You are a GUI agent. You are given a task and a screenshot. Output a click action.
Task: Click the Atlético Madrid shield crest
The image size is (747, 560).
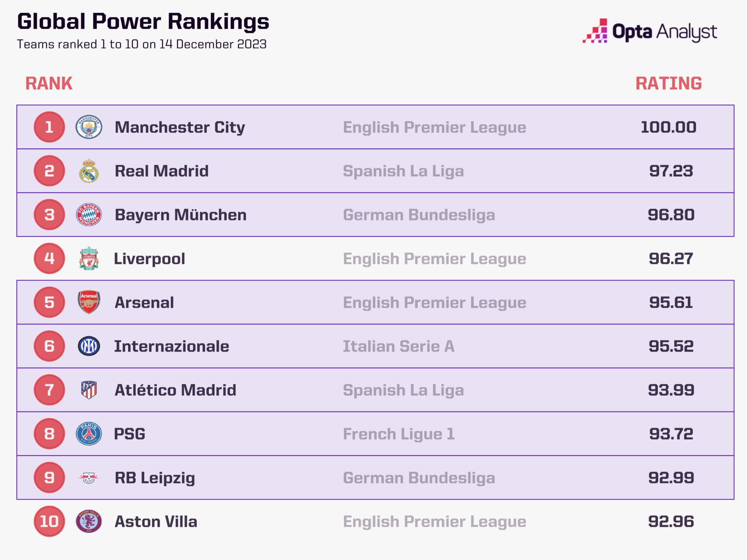coord(89,390)
